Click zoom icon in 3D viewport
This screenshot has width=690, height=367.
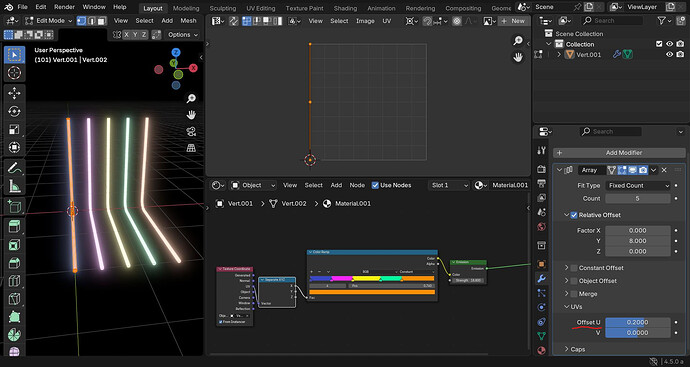191,99
